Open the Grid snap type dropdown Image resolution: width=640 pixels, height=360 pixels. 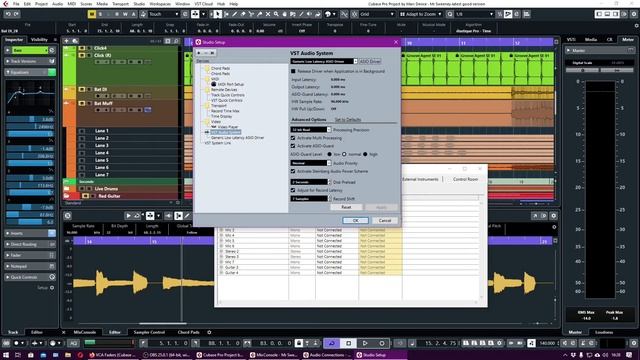[x=377, y=14]
